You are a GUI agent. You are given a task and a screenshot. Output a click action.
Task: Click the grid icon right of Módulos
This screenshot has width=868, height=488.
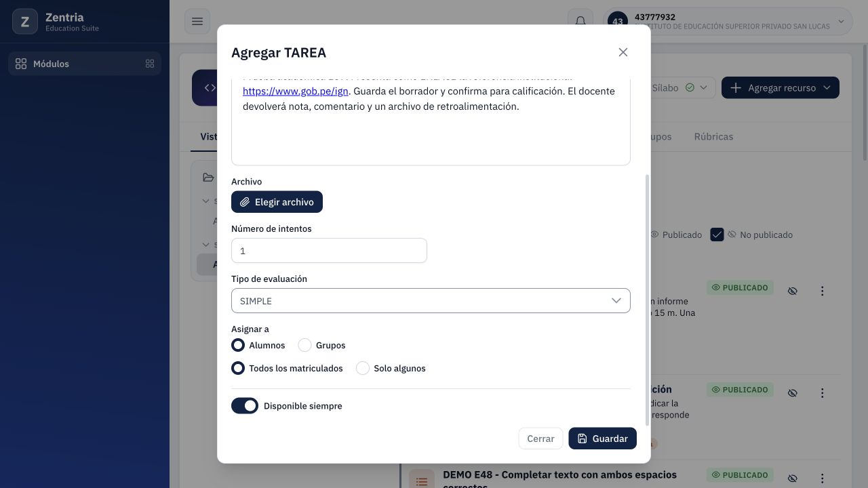[150, 64]
